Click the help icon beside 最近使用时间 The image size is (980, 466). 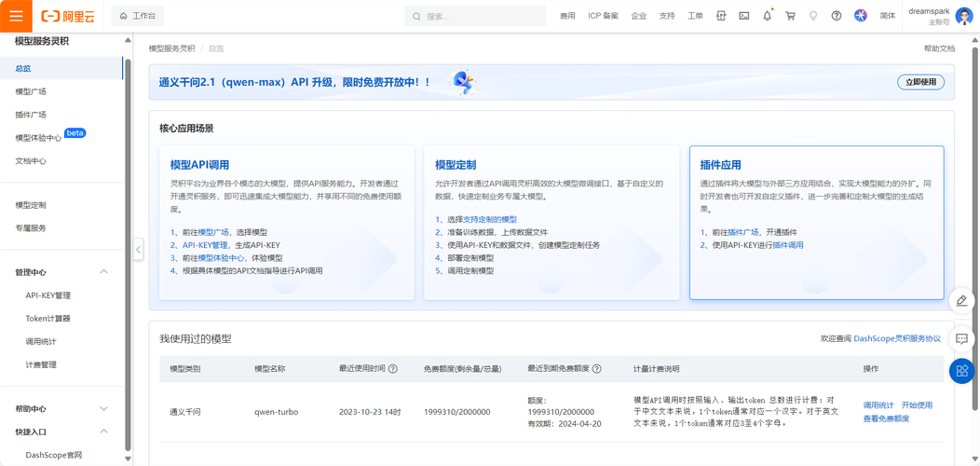[x=392, y=369]
